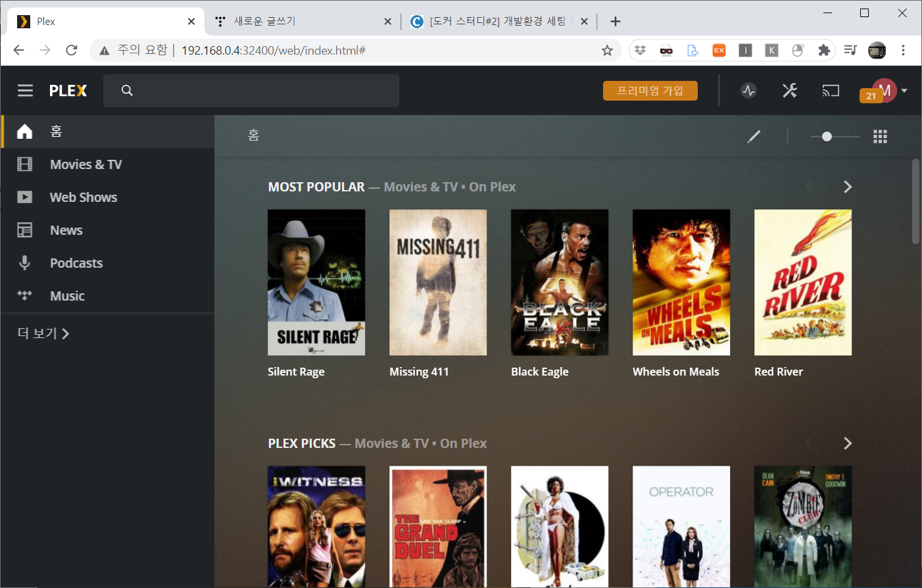Viewport: 922px width, 588px height.
Task: Open the Wheels on Meals poster
Action: (x=681, y=282)
